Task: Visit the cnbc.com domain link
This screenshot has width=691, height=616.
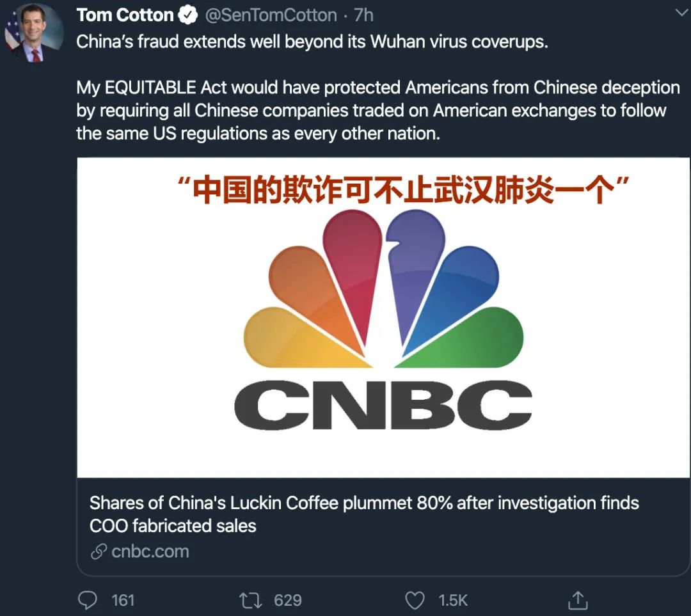Action: [x=150, y=551]
